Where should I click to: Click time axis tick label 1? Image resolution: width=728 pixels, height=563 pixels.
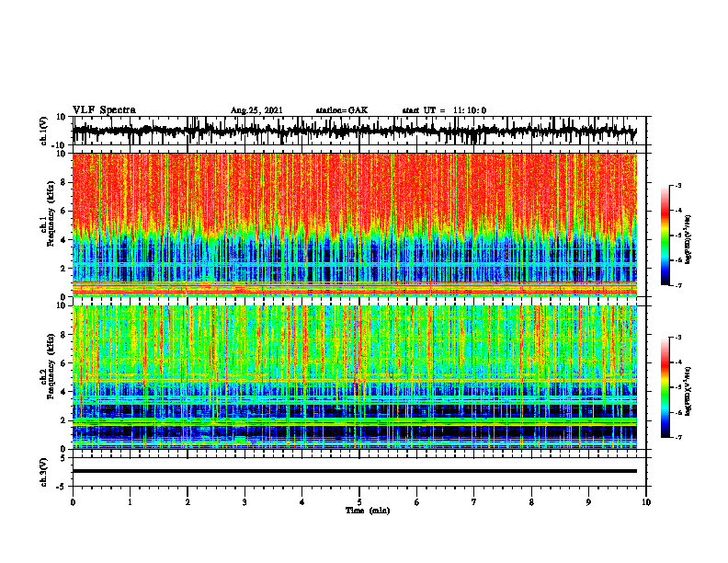point(130,502)
